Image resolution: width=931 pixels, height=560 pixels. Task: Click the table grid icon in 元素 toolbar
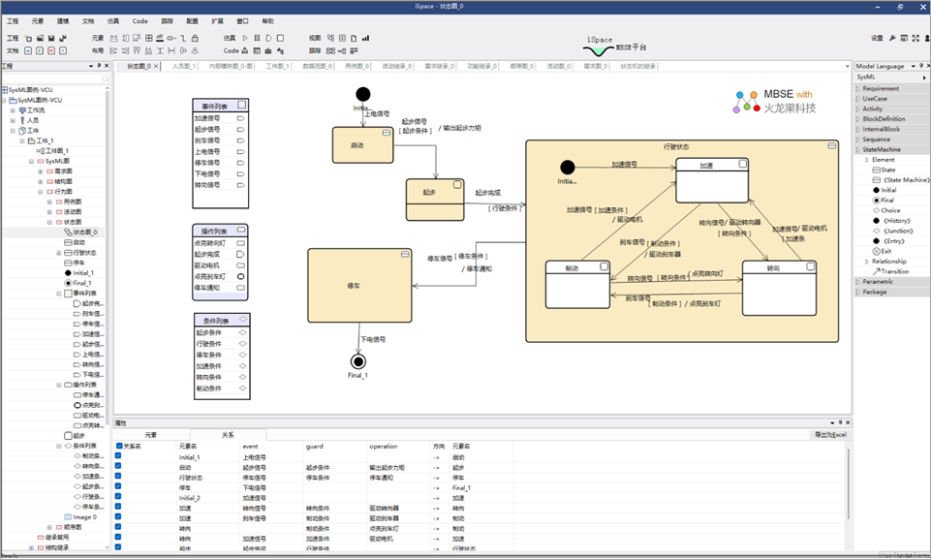(148, 38)
